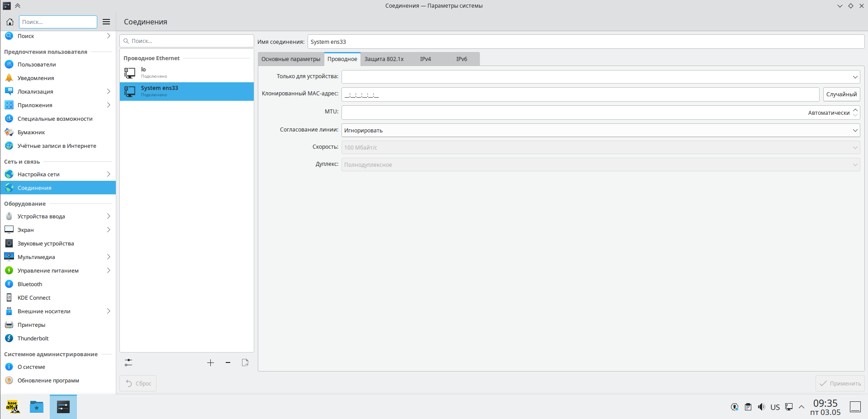
Task: Open the 'Защита 802.1x' tab
Action: (x=384, y=59)
